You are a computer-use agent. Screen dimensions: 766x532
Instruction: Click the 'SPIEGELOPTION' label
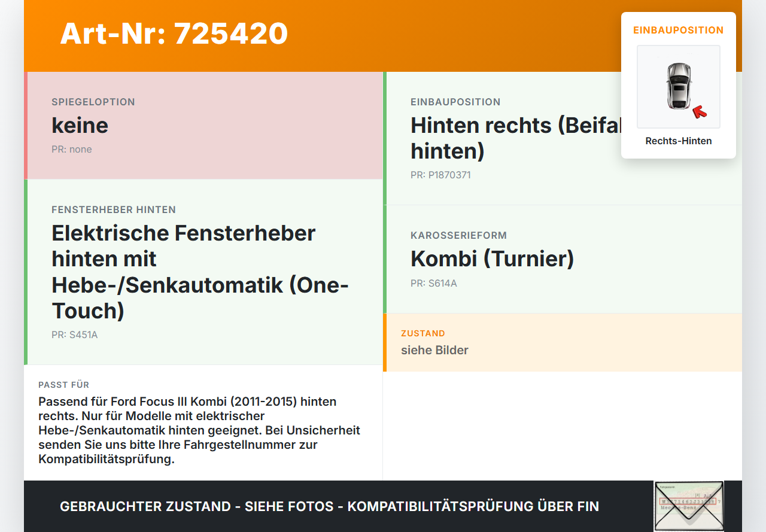pos(93,102)
